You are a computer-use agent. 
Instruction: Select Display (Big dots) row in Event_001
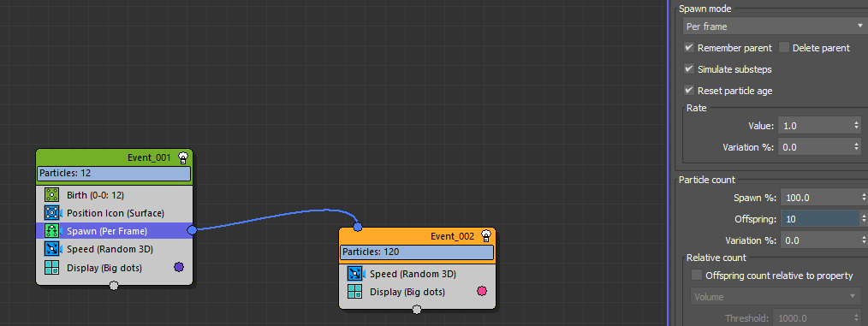[114, 268]
